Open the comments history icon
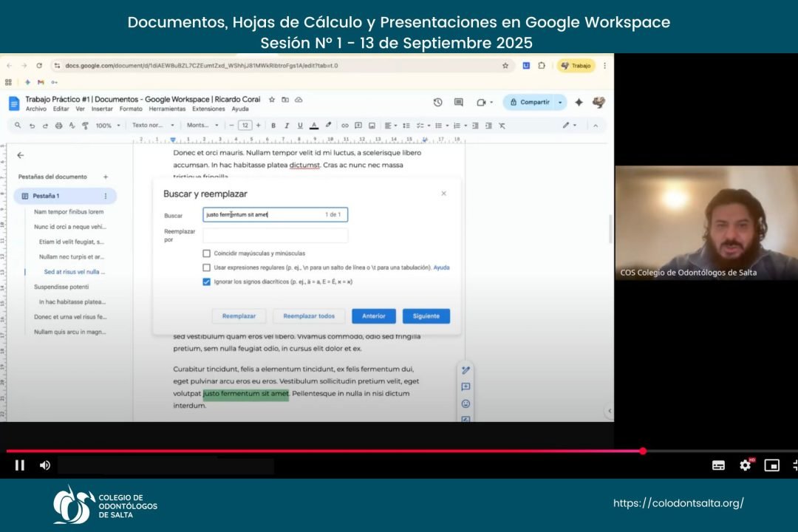The height and width of the screenshot is (532, 798). 459,102
